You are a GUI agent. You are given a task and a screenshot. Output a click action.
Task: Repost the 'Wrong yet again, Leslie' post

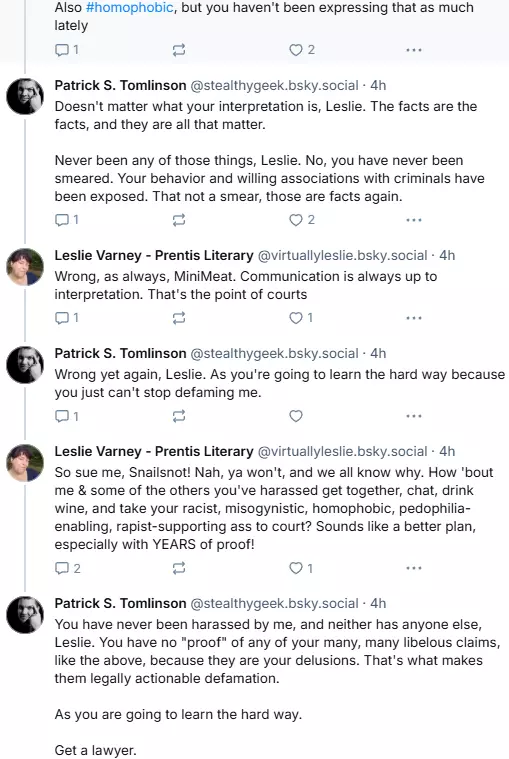coord(179,416)
